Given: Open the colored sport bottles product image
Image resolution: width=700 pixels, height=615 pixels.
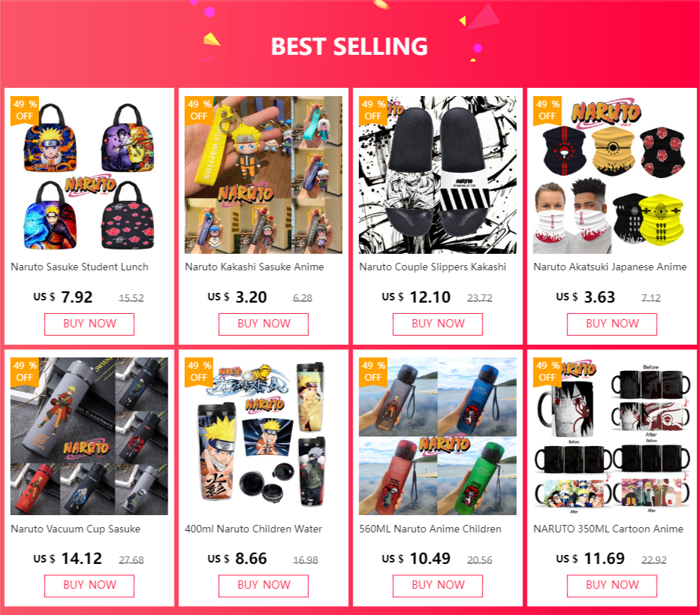Looking at the screenshot, I should click(437, 436).
